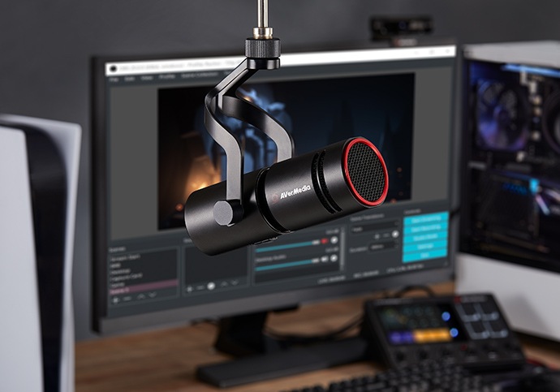Open the Profile menu in OBS
560x392 pixels.
(167, 77)
